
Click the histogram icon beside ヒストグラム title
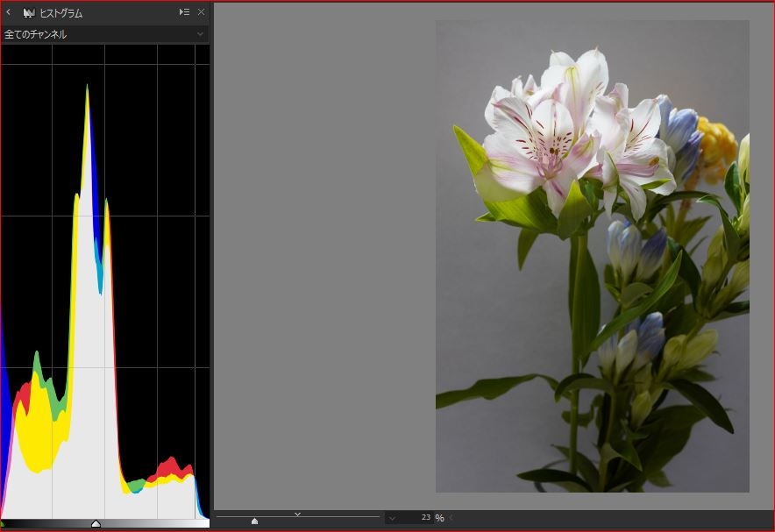pyautogui.click(x=29, y=13)
